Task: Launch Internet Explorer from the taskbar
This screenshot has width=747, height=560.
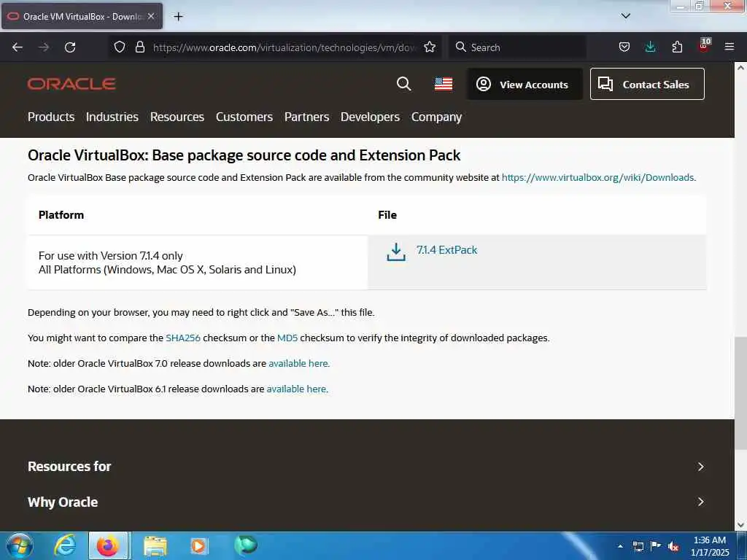Action: [x=65, y=545]
